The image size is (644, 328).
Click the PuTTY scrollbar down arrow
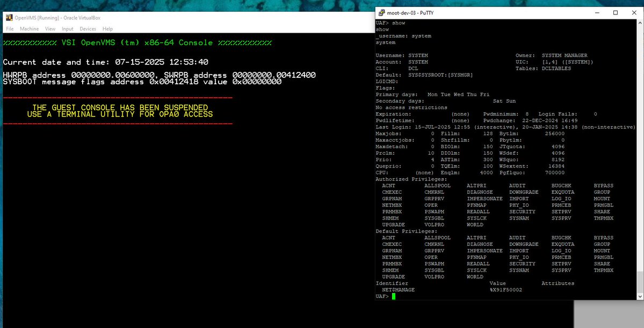click(640, 296)
